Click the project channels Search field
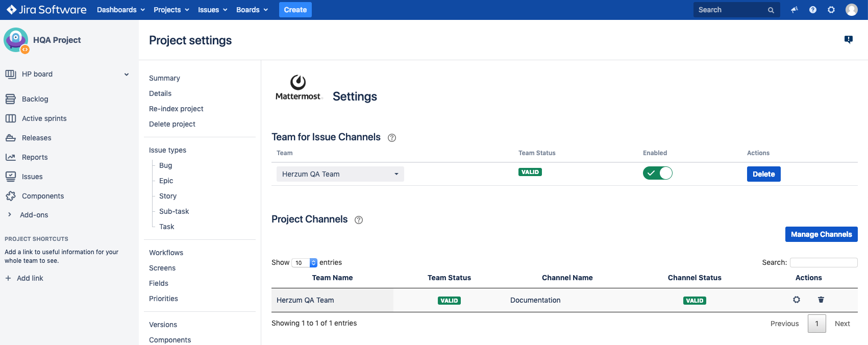 [823, 262]
